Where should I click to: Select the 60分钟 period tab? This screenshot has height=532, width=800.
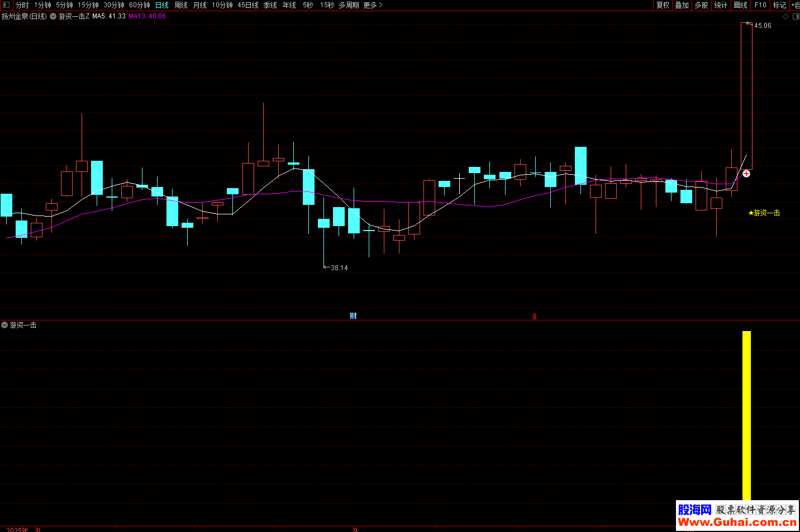[x=140, y=5]
